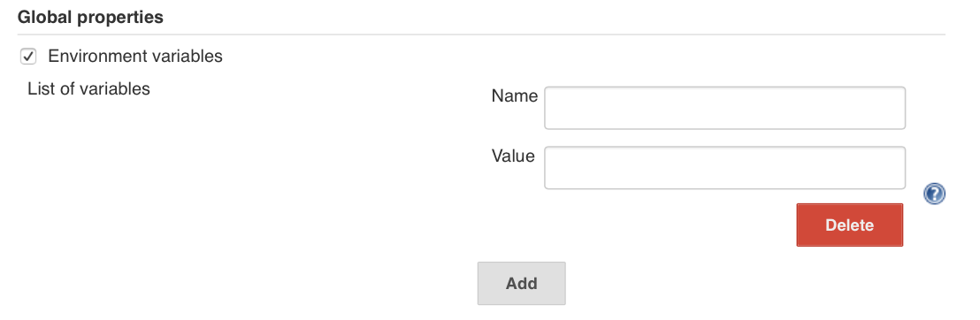The height and width of the screenshot is (320, 980).
Task: Click the gray Add button
Action: click(x=521, y=283)
